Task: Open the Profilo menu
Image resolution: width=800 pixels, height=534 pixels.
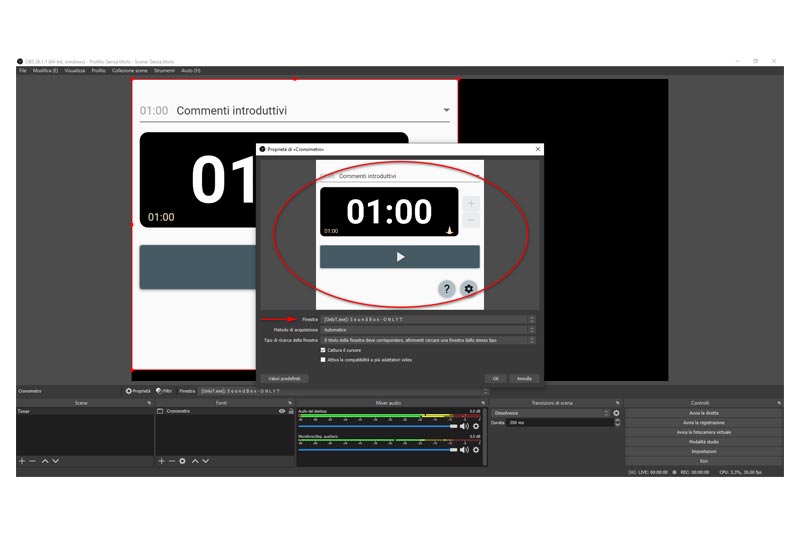Action: coord(98,71)
